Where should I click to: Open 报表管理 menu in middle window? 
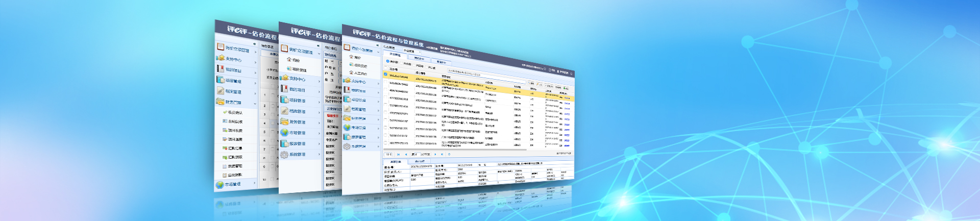pos(297,143)
